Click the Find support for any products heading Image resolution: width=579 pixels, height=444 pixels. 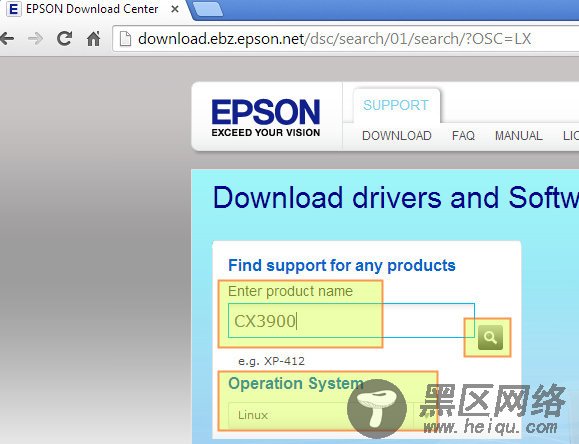click(342, 266)
